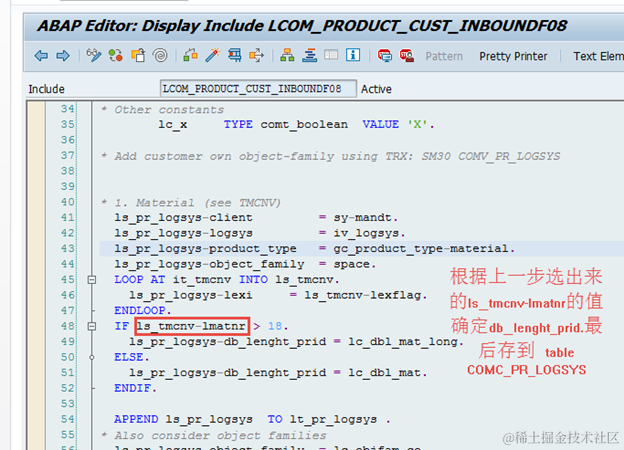Screen dimensions: 624x450
Task: Click line number 43 in the gutter
Action: pos(68,249)
